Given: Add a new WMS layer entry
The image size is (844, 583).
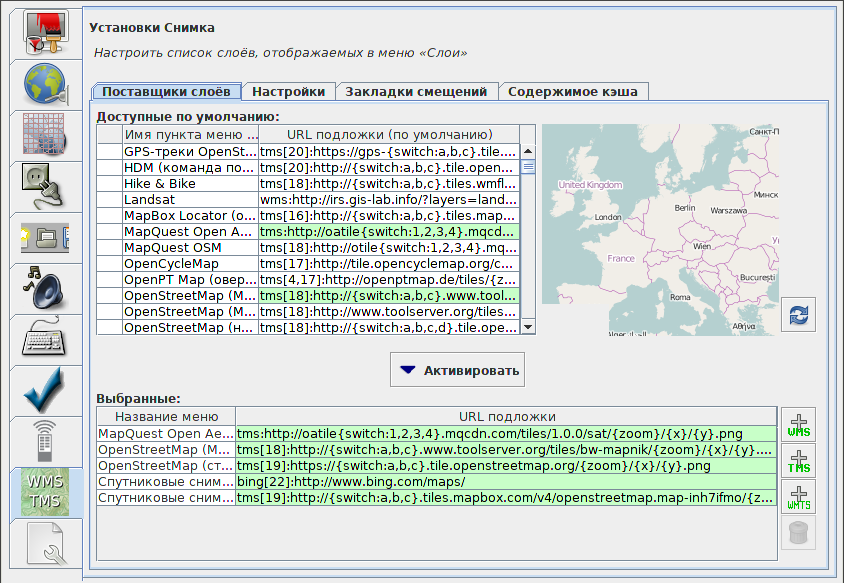Looking at the screenshot, I should [798, 425].
